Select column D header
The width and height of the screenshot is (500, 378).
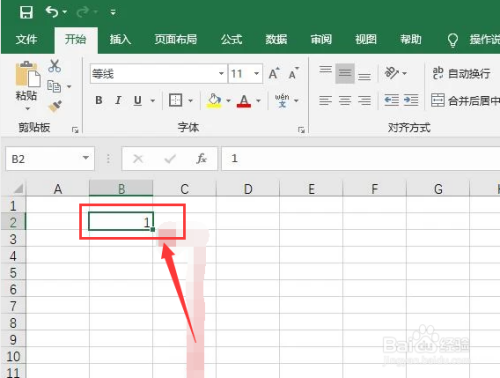coord(248,189)
